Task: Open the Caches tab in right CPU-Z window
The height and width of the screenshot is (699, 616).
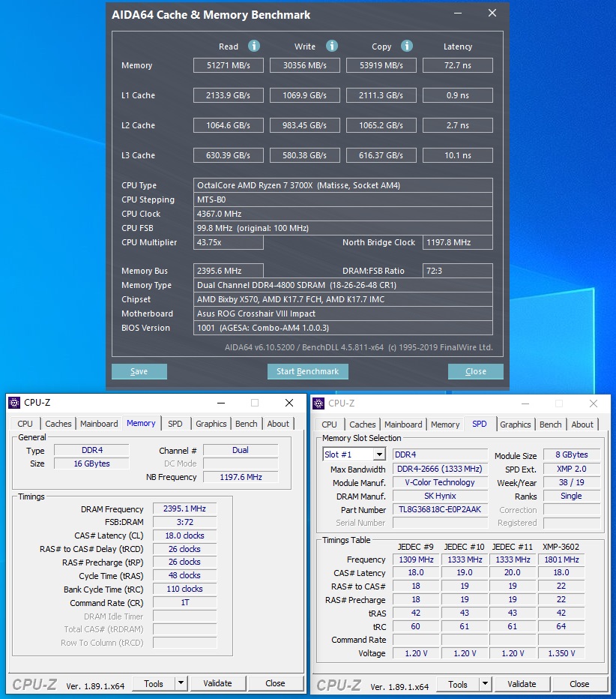Action: pos(362,424)
